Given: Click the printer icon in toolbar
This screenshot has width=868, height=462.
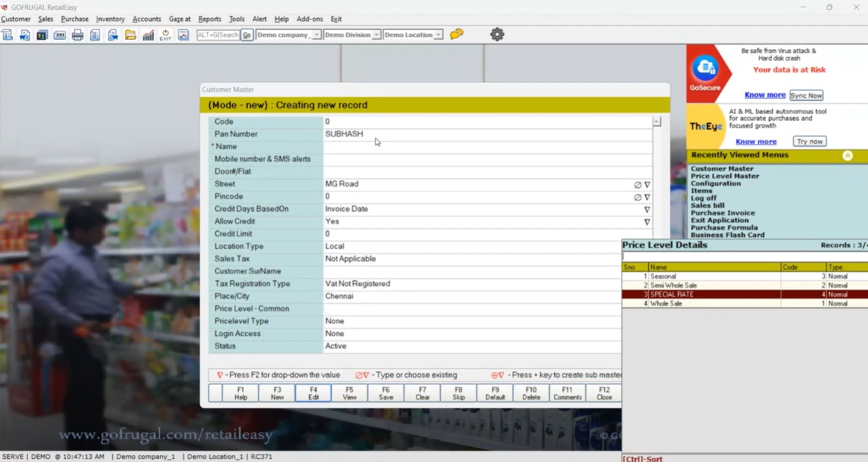Looking at the screenshot, I should click(77, 35).
